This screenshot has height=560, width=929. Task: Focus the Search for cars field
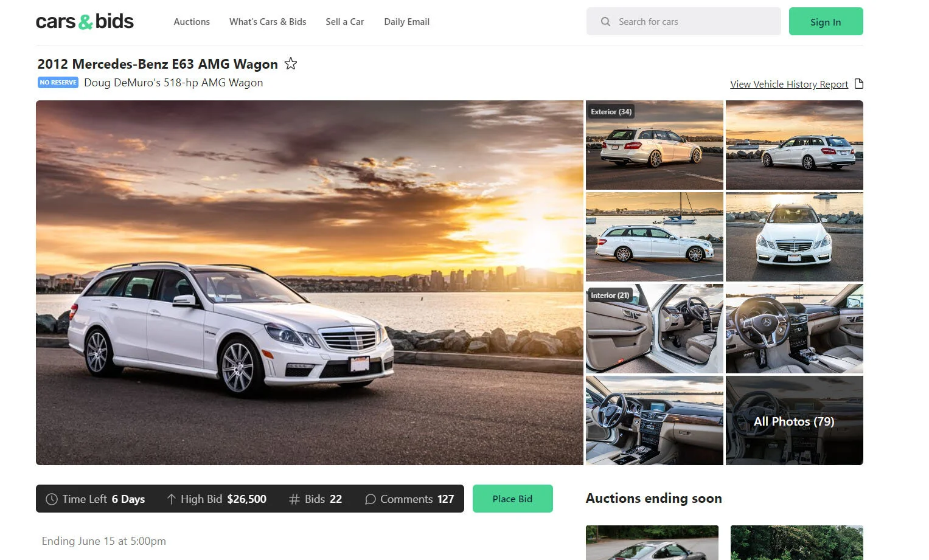(x=683, y=21)
